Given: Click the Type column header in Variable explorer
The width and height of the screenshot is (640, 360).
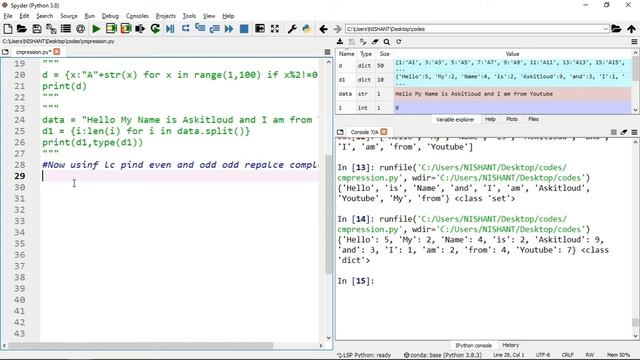Looking at the screenshot, I should [x=366, y=54].
